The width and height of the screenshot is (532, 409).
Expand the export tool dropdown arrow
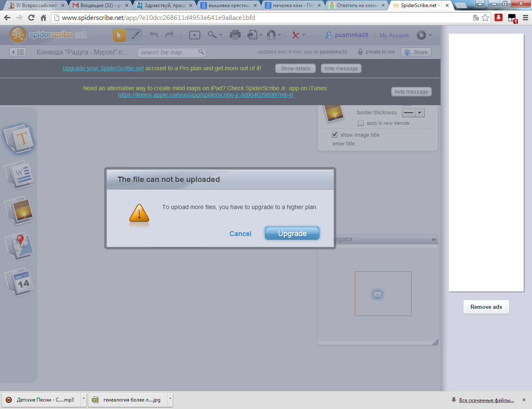tap(261, 35)
